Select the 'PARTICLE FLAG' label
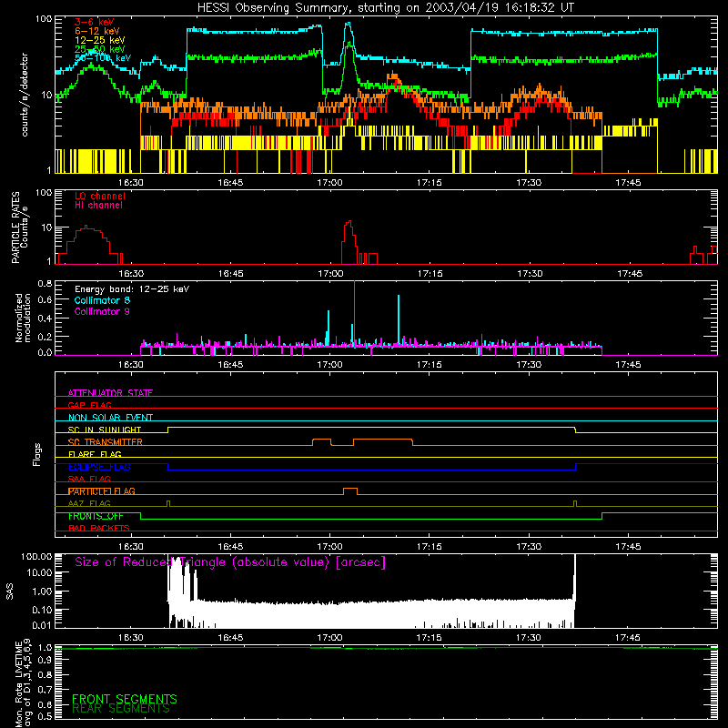This screenshot has height=728, width=728. point(102,491)
